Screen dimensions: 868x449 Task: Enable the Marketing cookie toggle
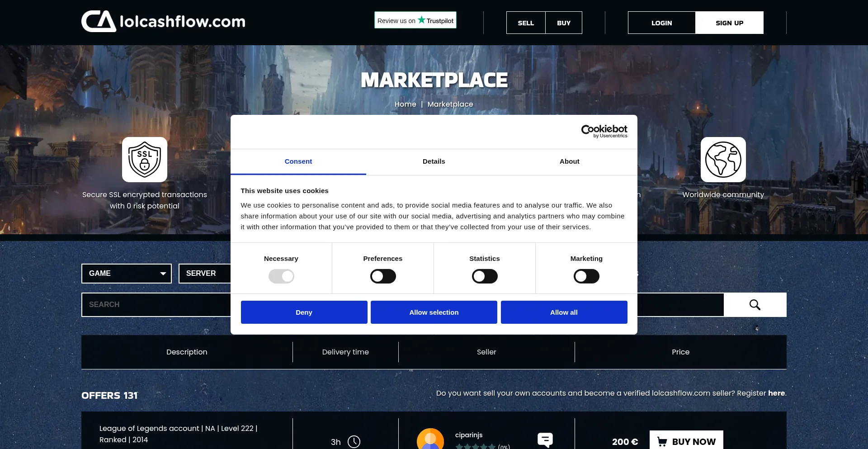click(586, 276)
